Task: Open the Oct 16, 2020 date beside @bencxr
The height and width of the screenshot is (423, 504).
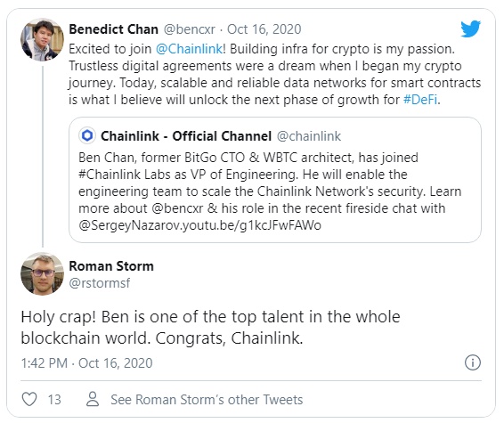Action: click(x=264, y=29)
